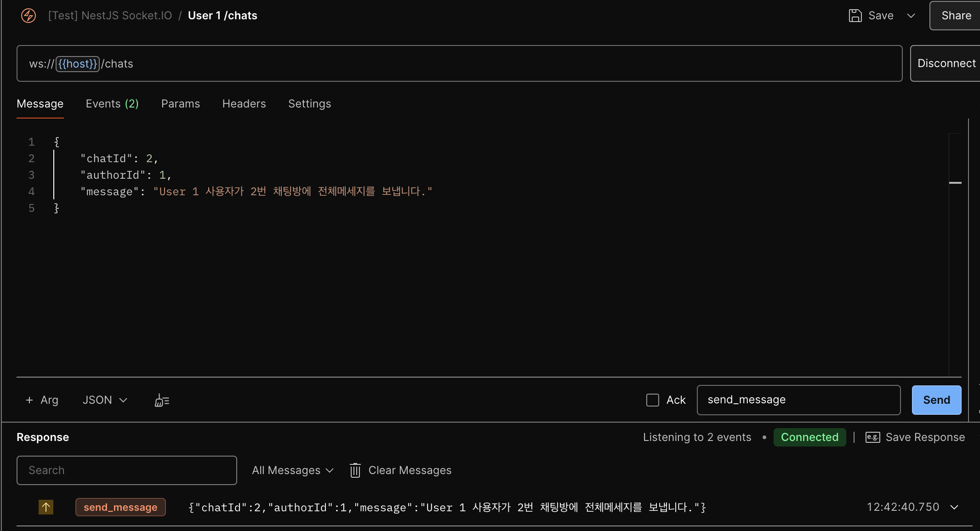Click the beautify broom icon

pos(162,401)
